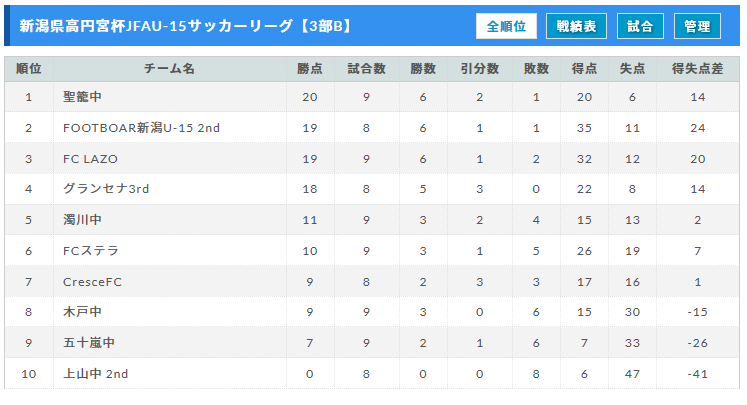Select team FCステラ
Image resolution: width=747 pixels, height=405 pixels.
[x=91, y=251]
